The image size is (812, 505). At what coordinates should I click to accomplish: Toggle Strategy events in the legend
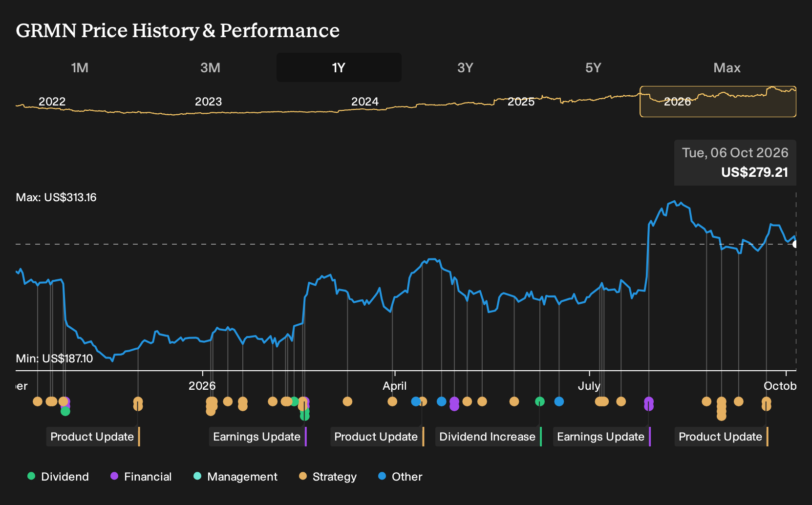coord(328,477)
